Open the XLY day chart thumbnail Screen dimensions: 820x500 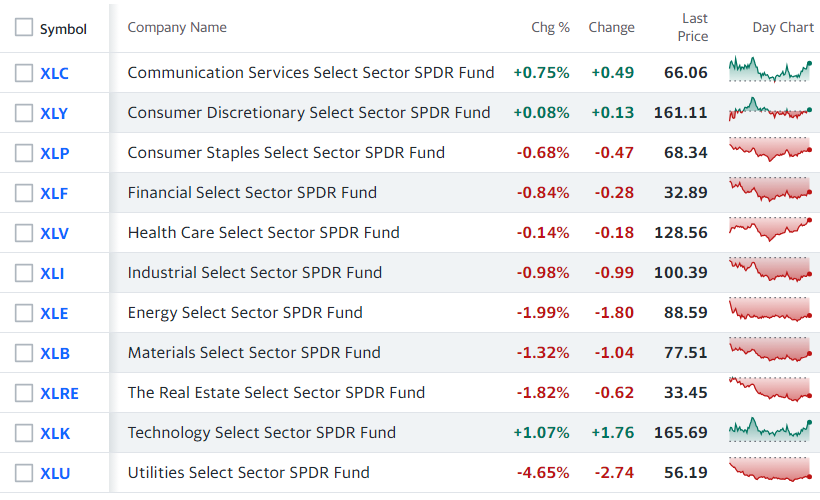pos(770,112)
